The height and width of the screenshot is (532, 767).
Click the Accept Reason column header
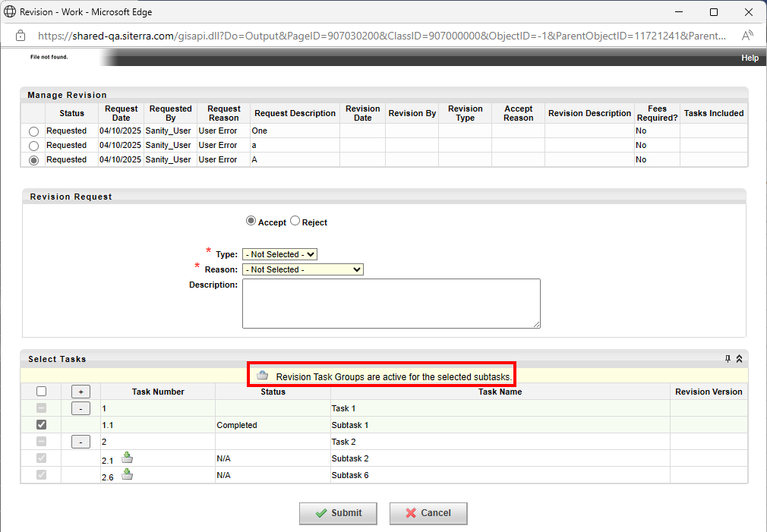(x=519, y=113)
